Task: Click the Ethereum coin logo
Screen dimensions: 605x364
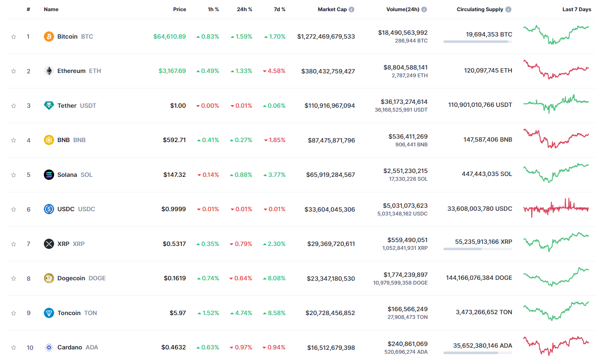Action: tap(49, 71)
